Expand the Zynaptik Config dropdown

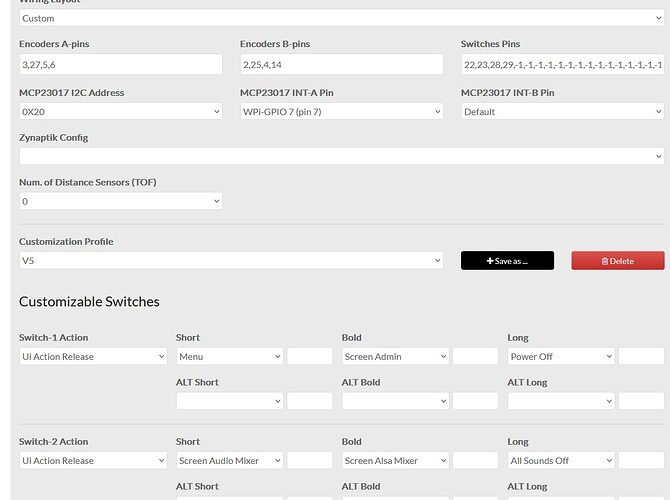coord(341,156)
